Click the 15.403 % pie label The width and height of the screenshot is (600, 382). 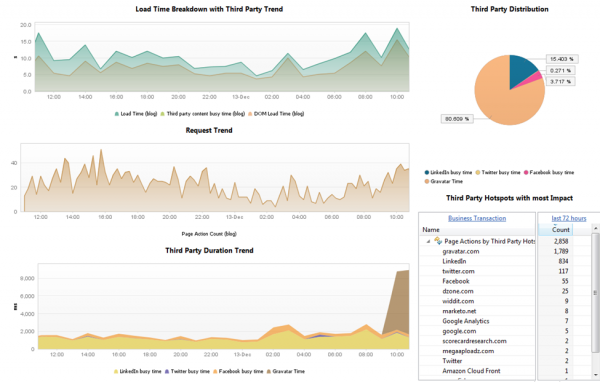pos(561,59)
